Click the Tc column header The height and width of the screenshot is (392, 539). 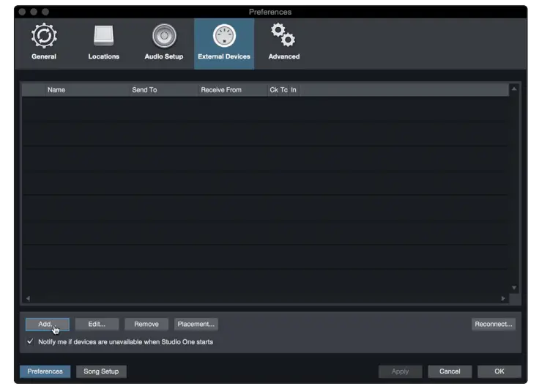click(284, 89)
